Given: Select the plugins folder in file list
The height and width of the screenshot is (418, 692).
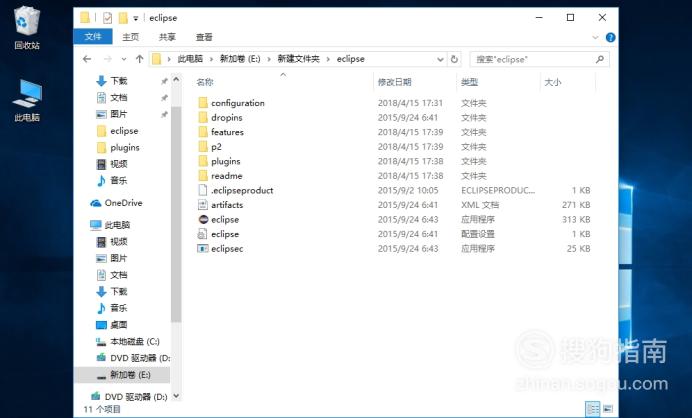Looking at the screenshot, I should pyautogui.click(x=226, y=161).
